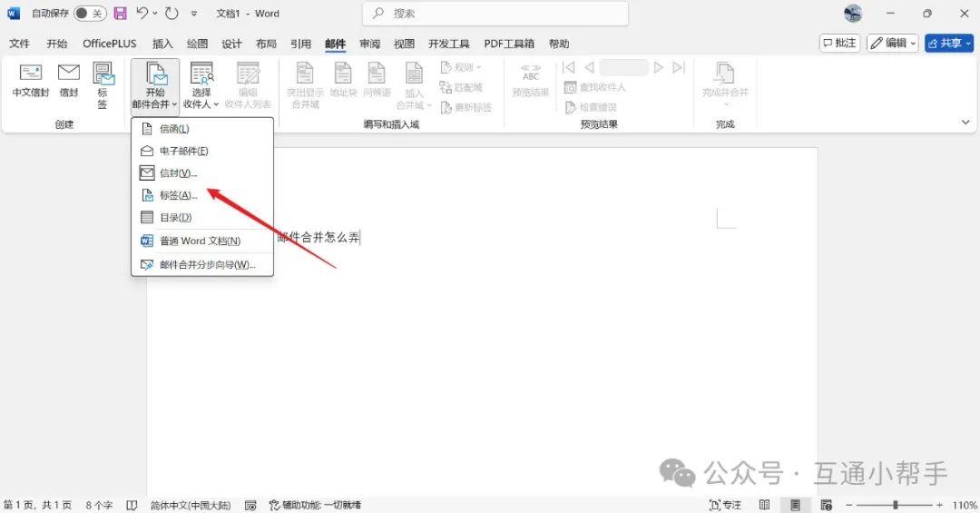Switch to the 视图 tab
The height and width of the screenshot is (513, 980).
pyautogui.click(x=405, y=44)
